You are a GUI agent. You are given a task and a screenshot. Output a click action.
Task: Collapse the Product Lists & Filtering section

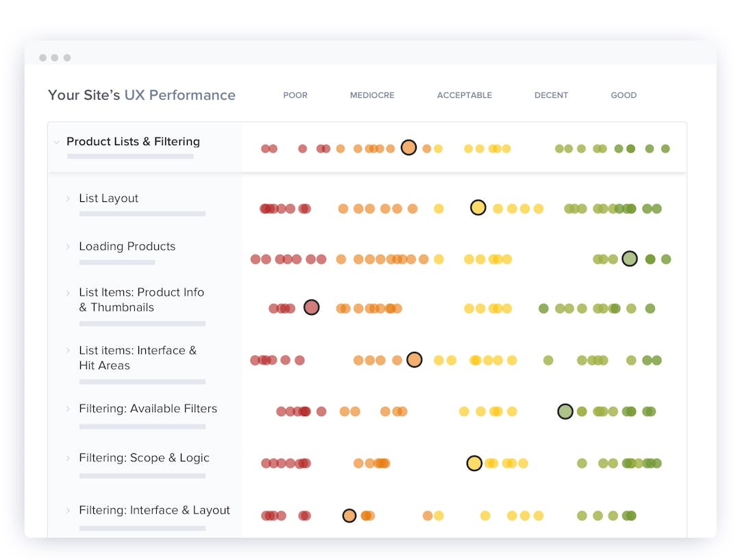click(57, 142)
